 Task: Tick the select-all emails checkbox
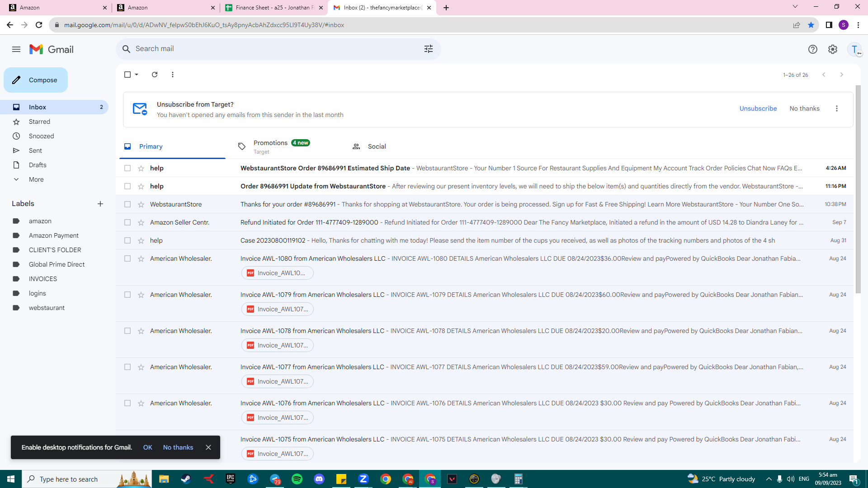127,75
